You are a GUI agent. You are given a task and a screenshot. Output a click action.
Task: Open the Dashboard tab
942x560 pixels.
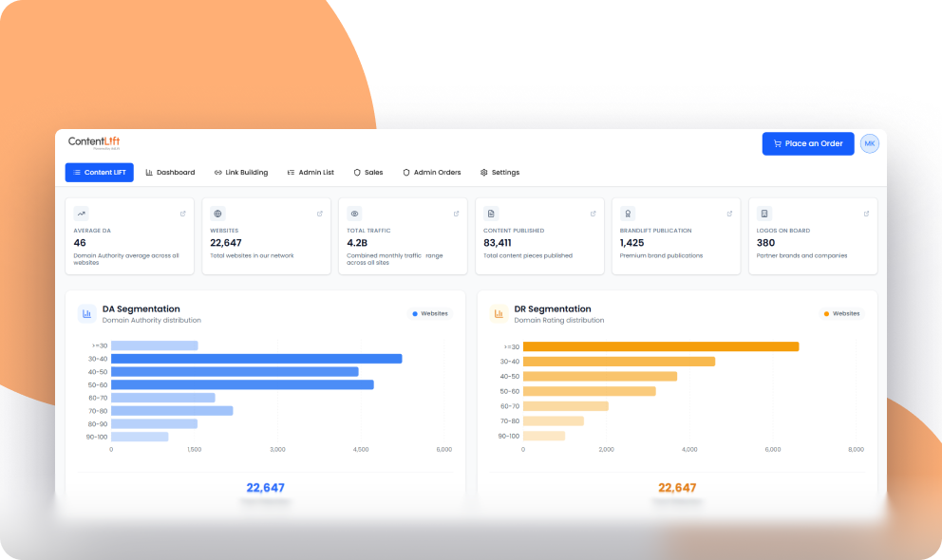pos(171,172)
